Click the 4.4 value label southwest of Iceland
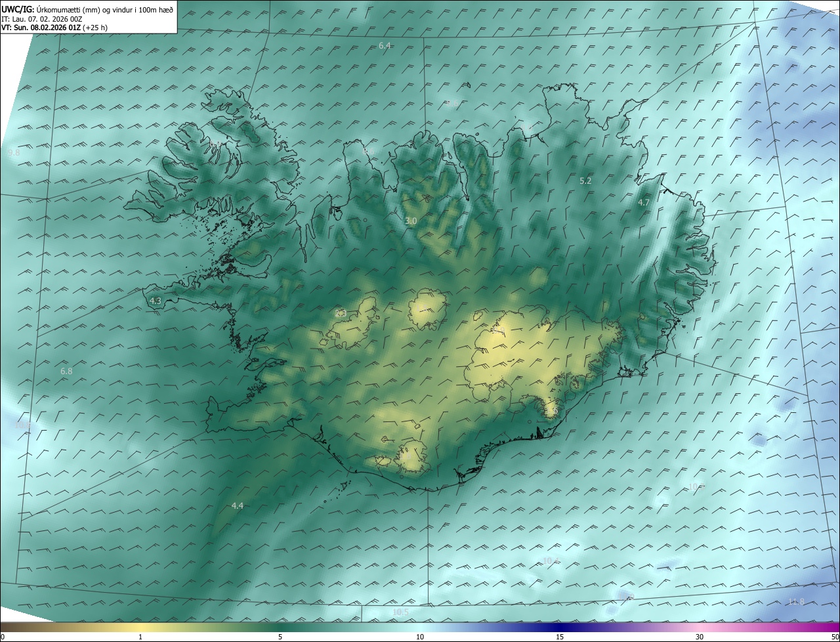 (238, 505)
